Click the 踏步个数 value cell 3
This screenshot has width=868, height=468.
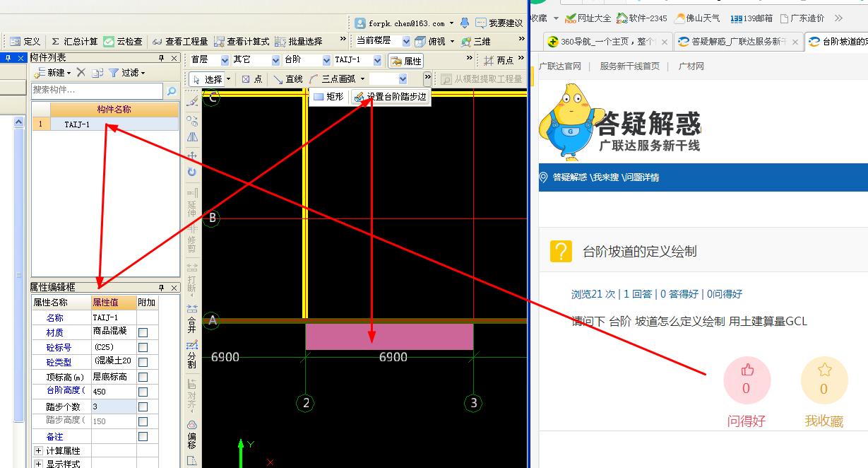pyautogui.click(x=113, y=406)
